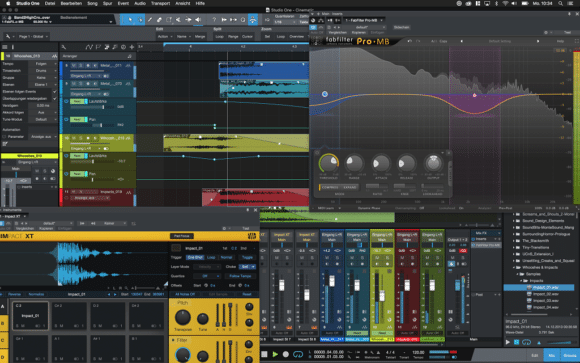The height and width of the screenshot is (363, 580).
Task: Expand the Tiny-Transitions folder in browser
Action: pos(514,248)
